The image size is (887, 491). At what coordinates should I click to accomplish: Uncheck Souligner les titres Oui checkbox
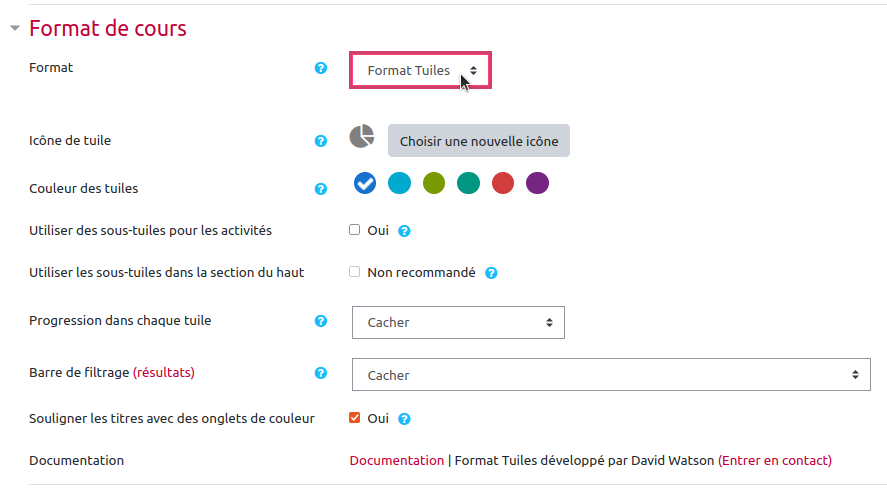pyautogui.click(x=354, y=417)
